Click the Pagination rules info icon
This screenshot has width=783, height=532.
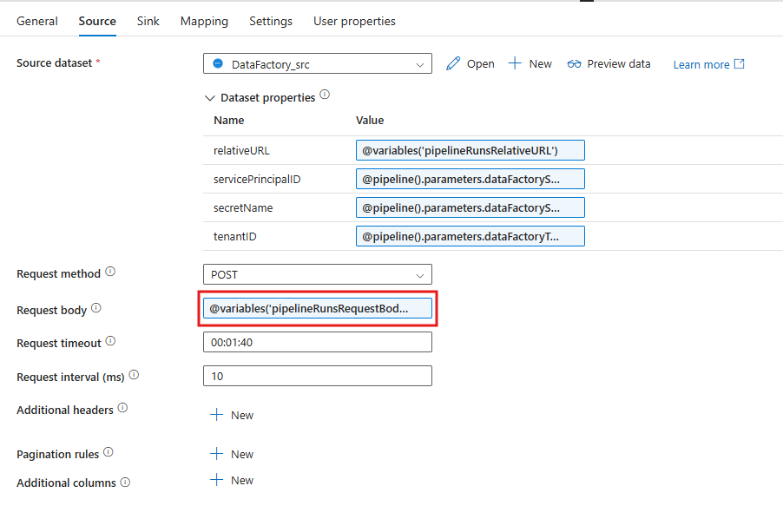[108, 450]
